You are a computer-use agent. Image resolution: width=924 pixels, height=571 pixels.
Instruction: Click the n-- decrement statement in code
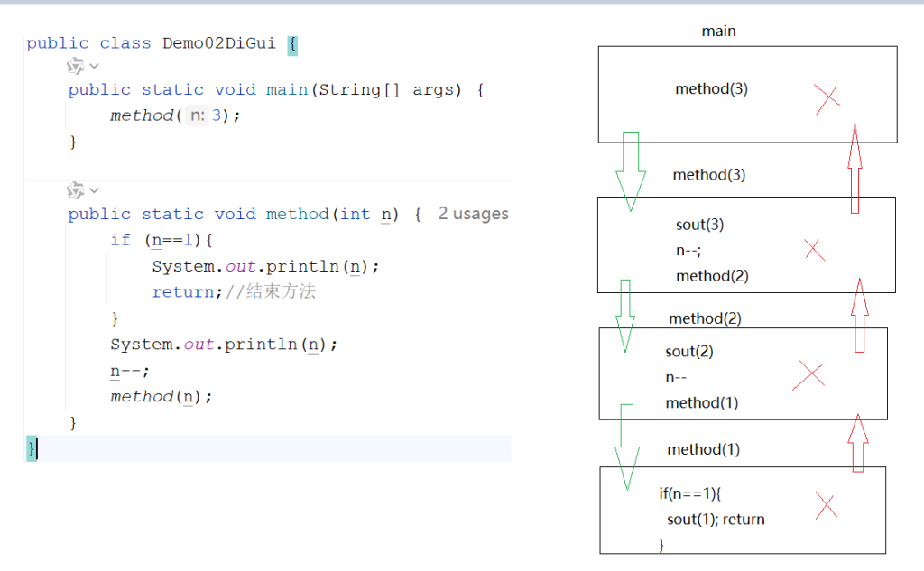coord(129,371)
